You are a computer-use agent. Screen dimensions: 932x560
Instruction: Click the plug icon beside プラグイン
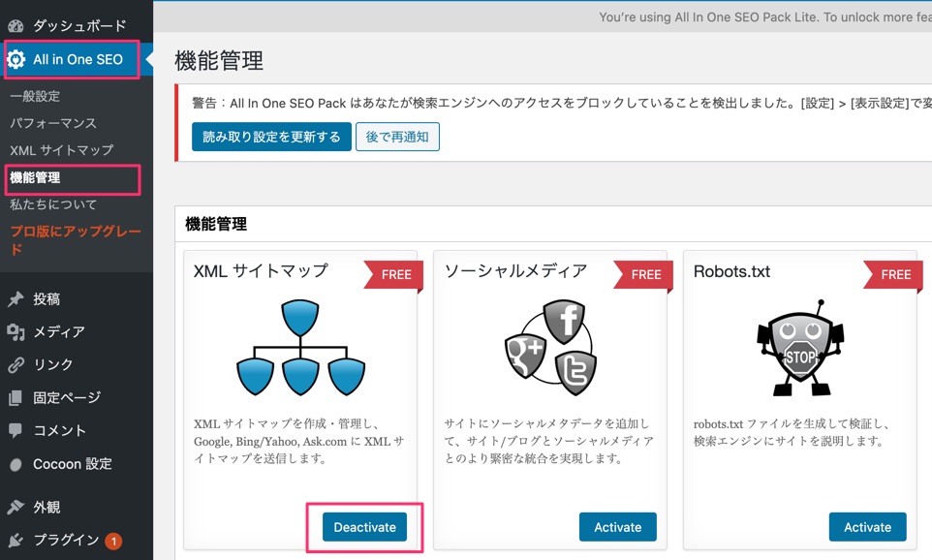point(16,540)
